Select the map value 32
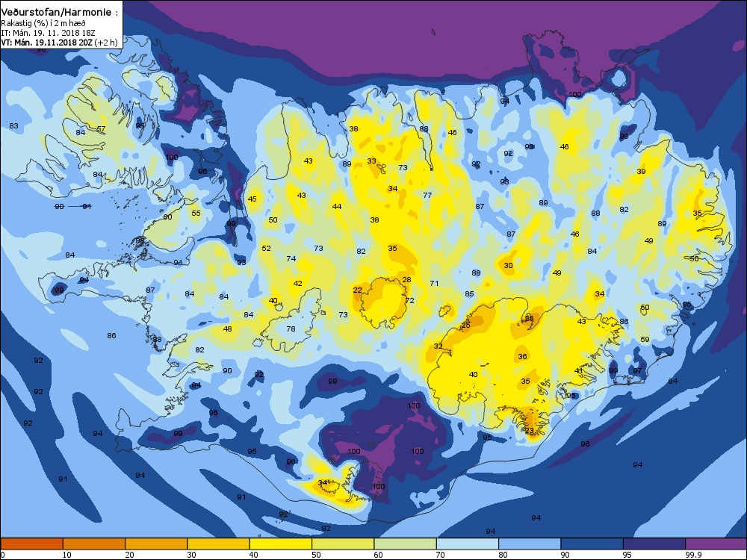Screen dimensions: 747x560 pos(438,346)
